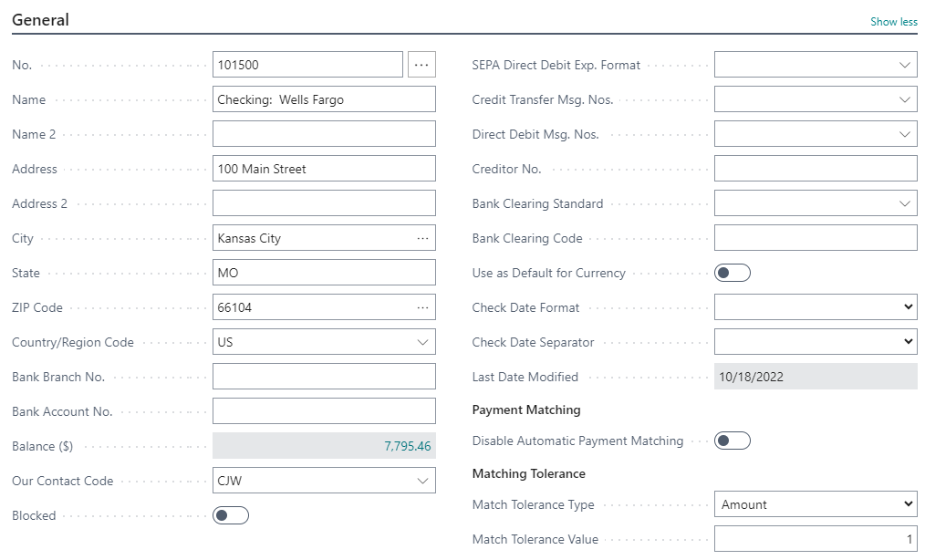Open Our Contact Code dropdown
Image resolution: width=925 pixels, height=560 pixels.
(x=422, y=481)
